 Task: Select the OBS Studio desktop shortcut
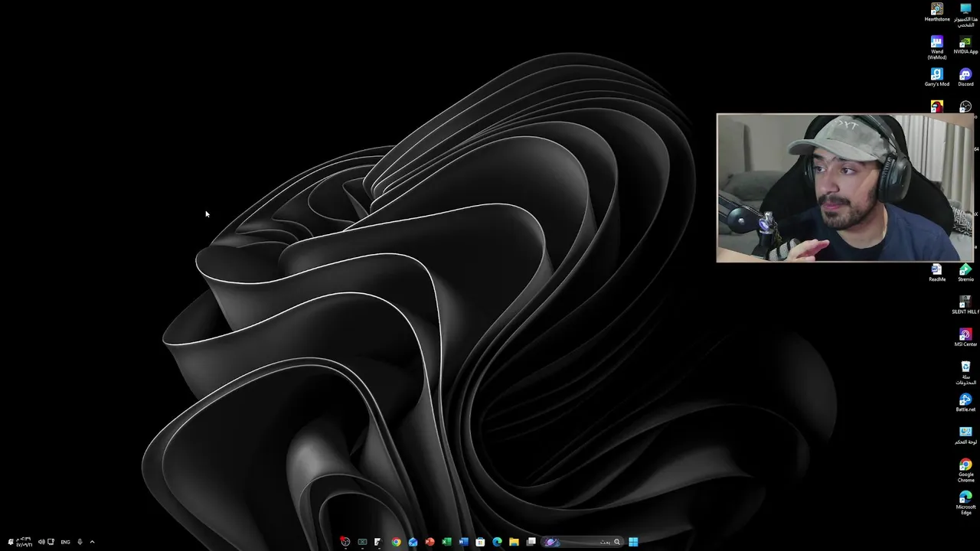click(x=965, y=107)
